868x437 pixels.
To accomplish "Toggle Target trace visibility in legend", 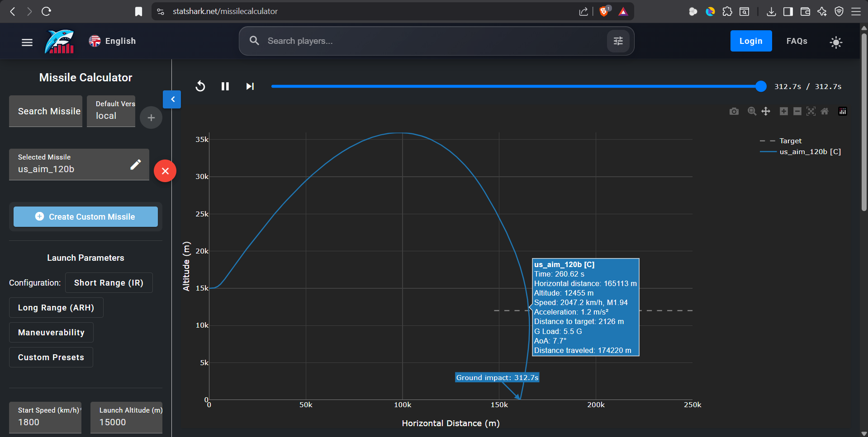I will [790, 141].
